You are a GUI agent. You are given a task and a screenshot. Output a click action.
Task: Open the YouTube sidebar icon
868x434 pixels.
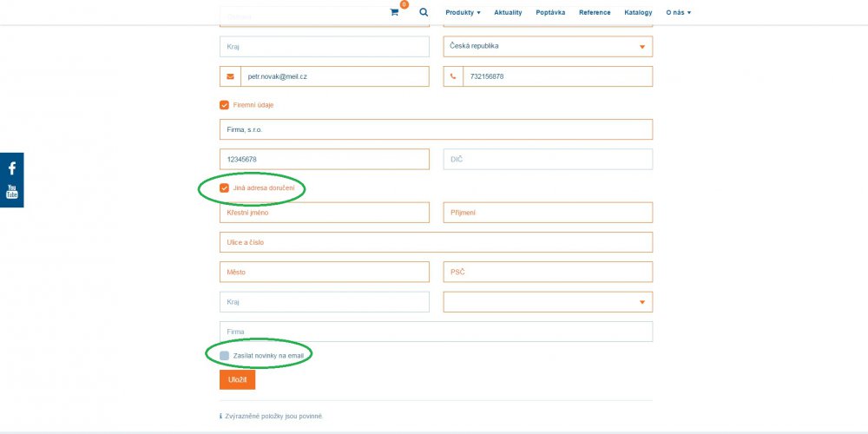tap(11, 192)
